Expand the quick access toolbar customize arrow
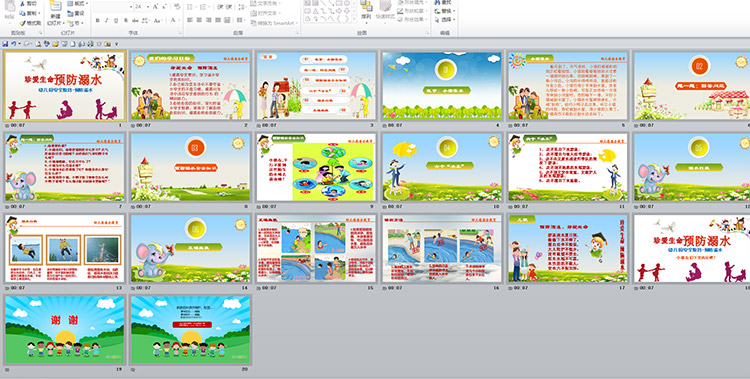Viewport: 750px width, 379px height. tap(116, 44)
